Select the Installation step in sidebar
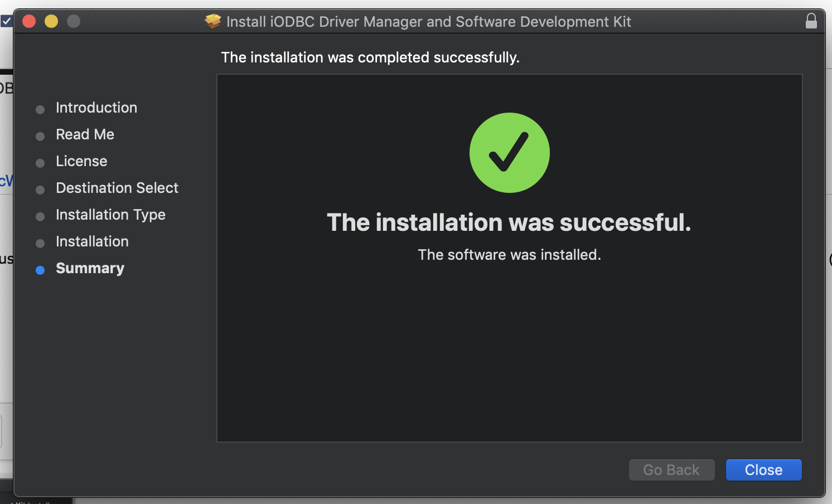This screenshot has width=832, height=504. [92, 241]
